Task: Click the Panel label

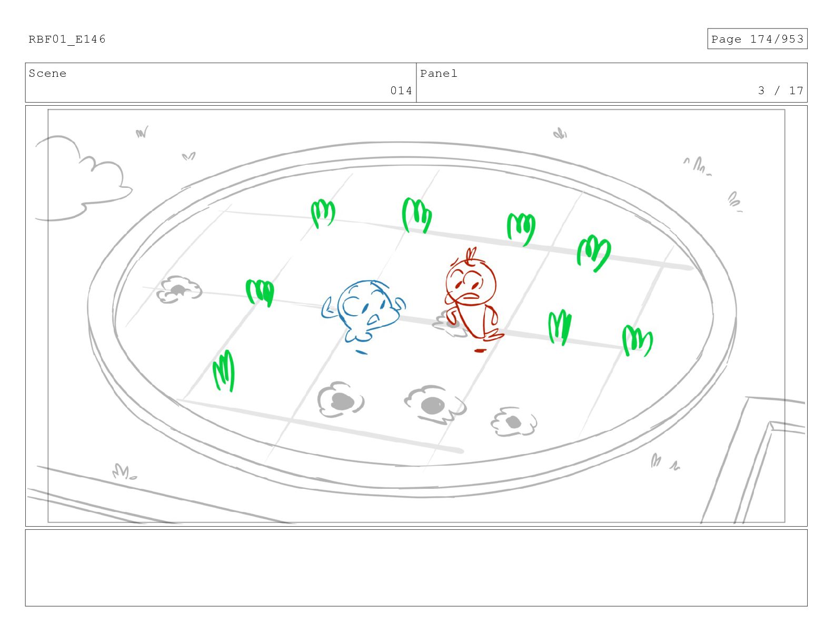Action: click(x=439, y=74)
